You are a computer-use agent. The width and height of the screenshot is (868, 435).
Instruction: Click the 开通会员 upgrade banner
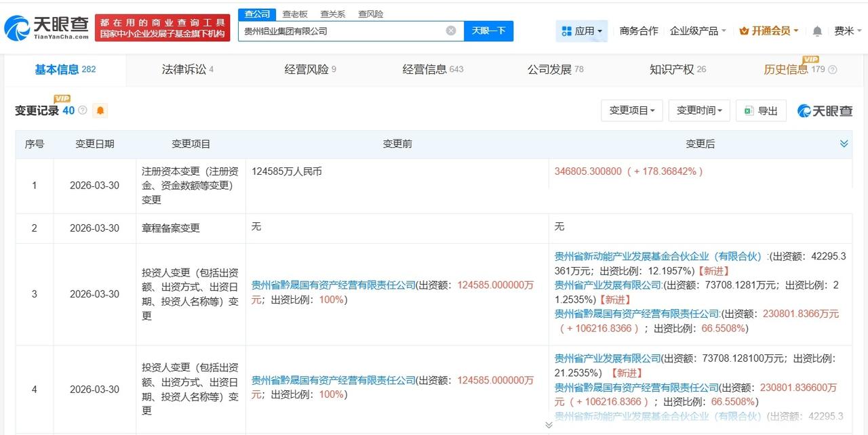pyautogui.click(x=768, y=30)
